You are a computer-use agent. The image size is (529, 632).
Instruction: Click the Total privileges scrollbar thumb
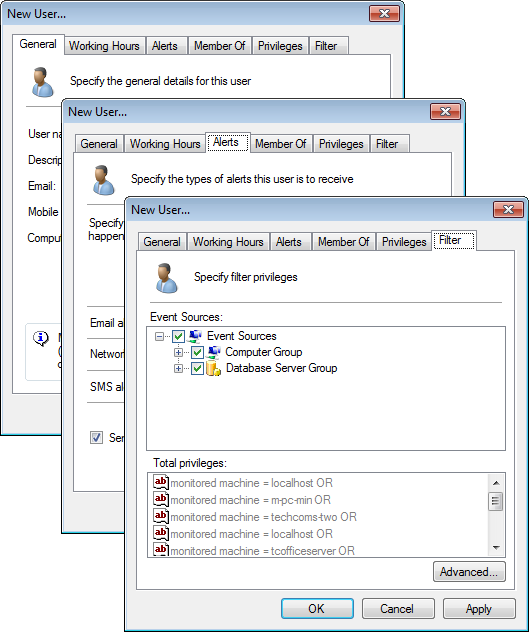pyautogui.click(x=496, y=501)
